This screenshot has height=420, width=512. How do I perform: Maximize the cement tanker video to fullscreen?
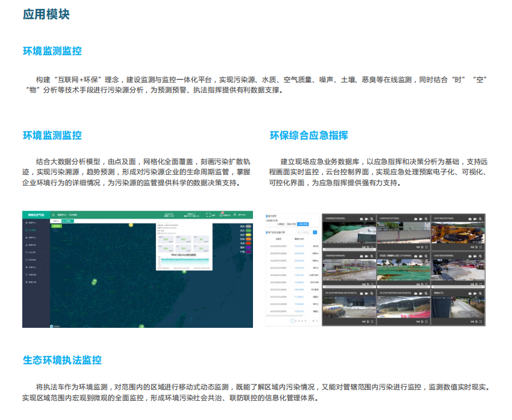point(372,322)
